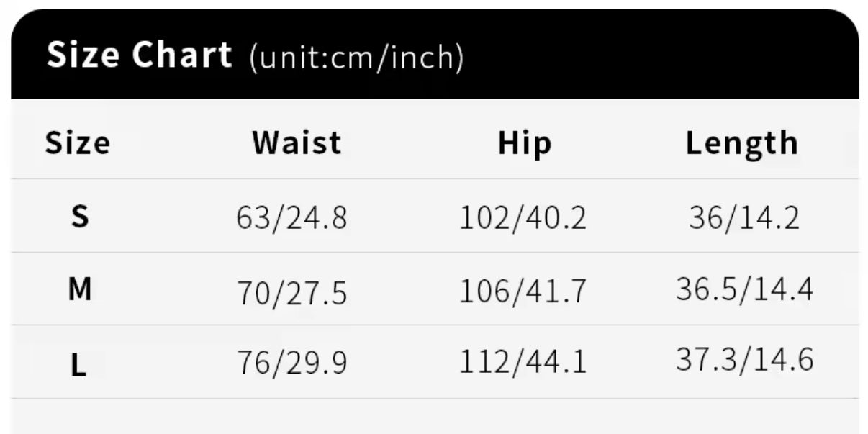Viewport: 868px width, 434px height.
Task: Select the "Size" column header
Action: coord(78,143)
